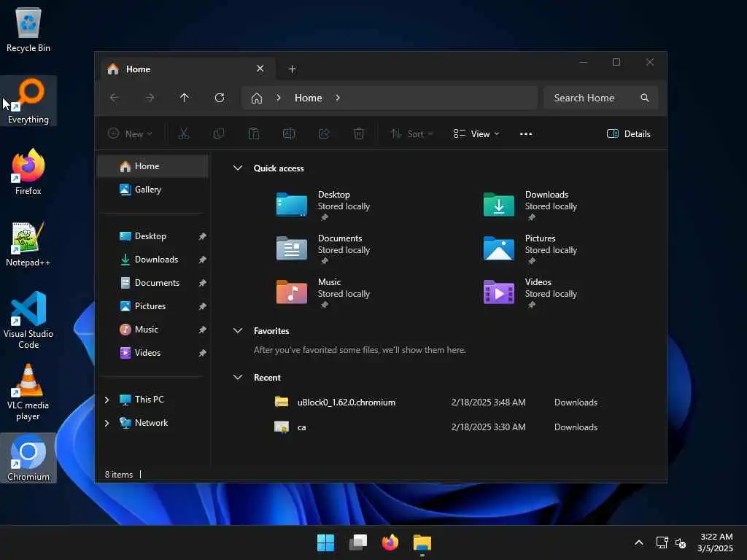Select the Everything desktop shortcut
The image size is (747, 560).
(x=28, y=101)
